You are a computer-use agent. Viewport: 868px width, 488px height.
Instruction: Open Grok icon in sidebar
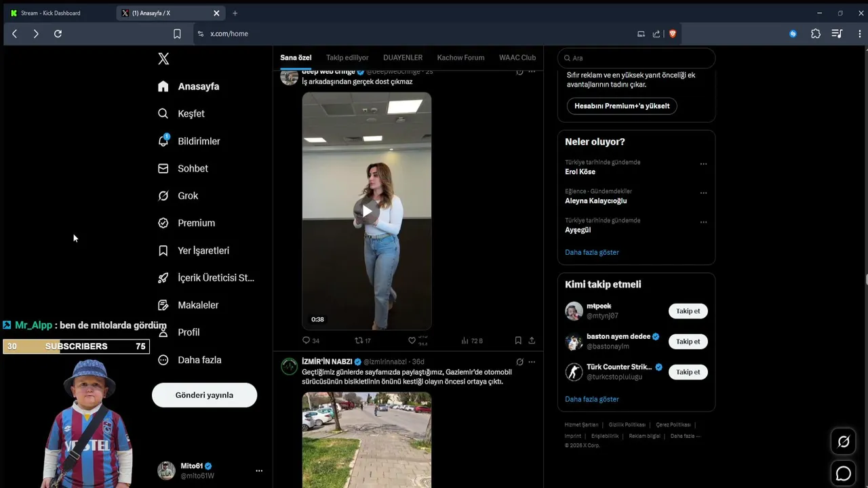[x=163, y=196]
